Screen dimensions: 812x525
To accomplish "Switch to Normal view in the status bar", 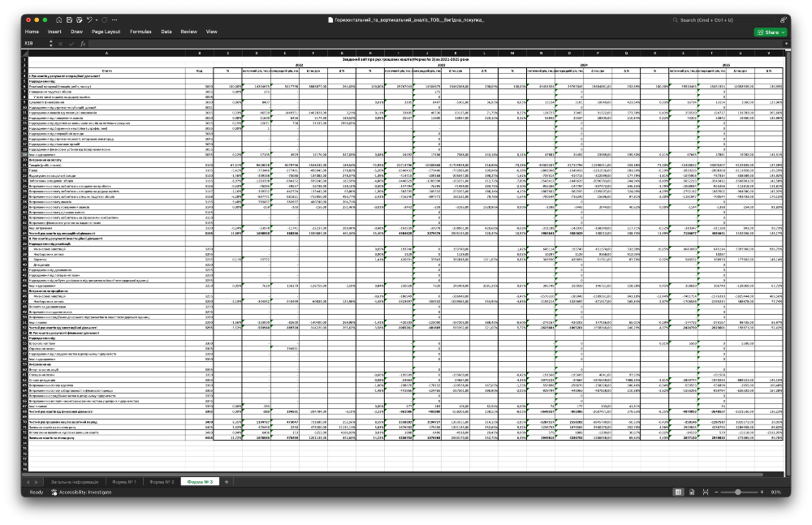I will (x=678, y=493).
